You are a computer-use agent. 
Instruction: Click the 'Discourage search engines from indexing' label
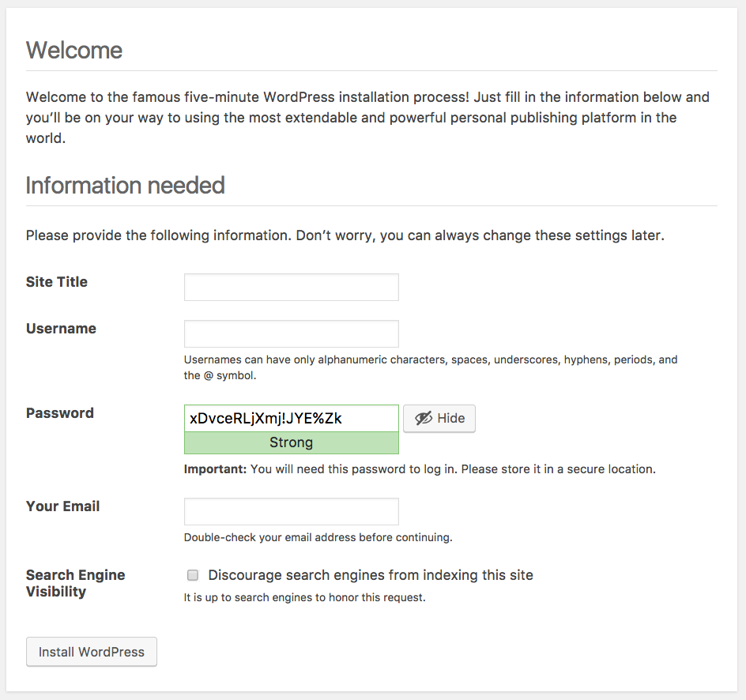pyautogui.click(x=370, y=575)
